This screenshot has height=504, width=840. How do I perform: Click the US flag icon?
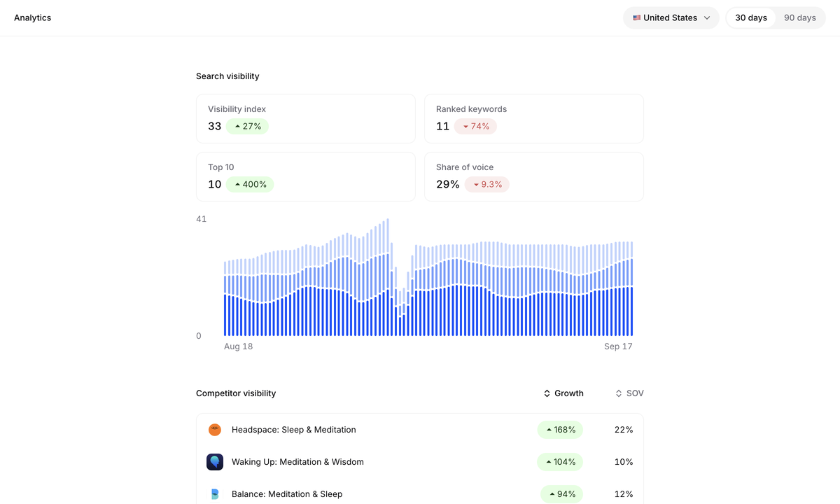(637, 18)
